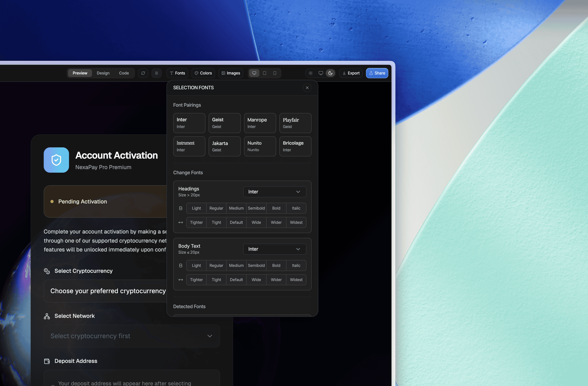Set Headings weight to Regular
Image resolution: width=588 pixels, height=386 pixels.
(x=216, y=208)
